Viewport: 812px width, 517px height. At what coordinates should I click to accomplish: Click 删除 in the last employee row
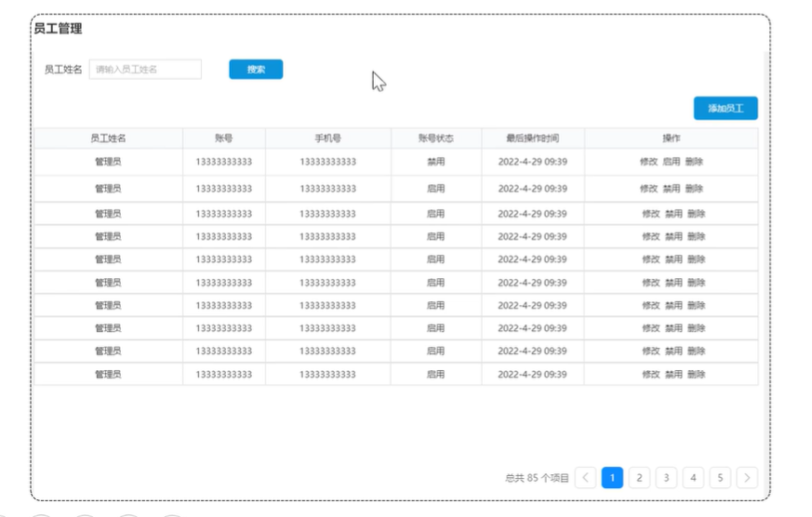(697, 375)
